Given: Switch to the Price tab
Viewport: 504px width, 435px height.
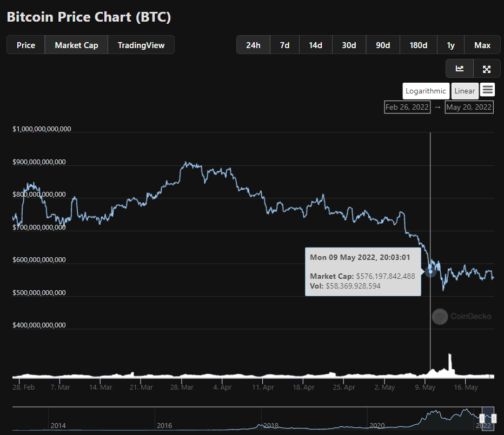Looking at the screenshot, I should click(x=26, y=45).
